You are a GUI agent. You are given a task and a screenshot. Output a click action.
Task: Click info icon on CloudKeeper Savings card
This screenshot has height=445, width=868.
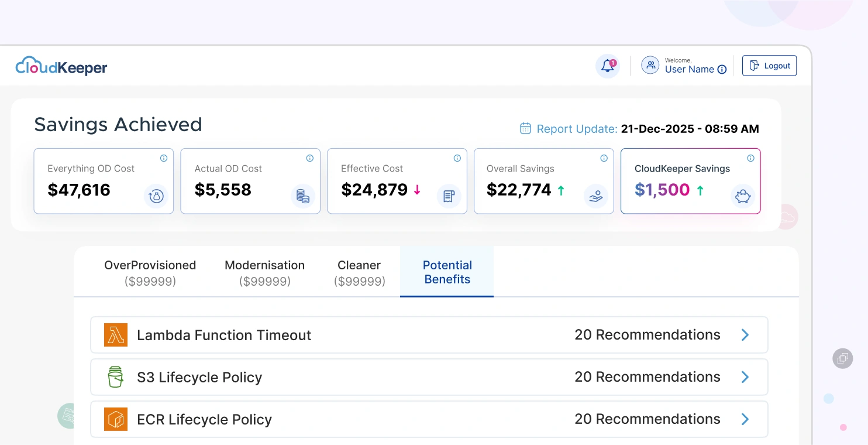pyautogui.click(x=750, y=158)
